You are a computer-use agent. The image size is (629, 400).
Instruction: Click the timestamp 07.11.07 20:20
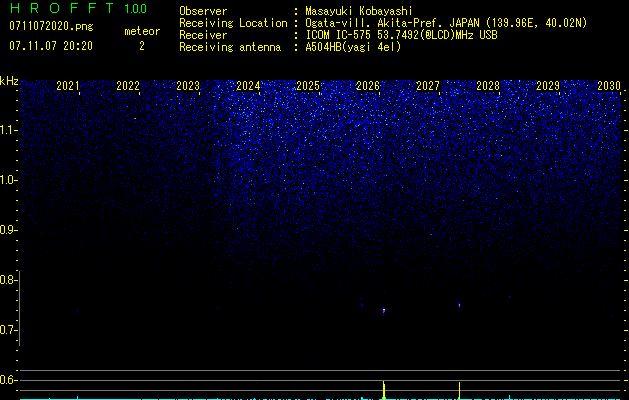pyautogui.click(x=51, y=46)
